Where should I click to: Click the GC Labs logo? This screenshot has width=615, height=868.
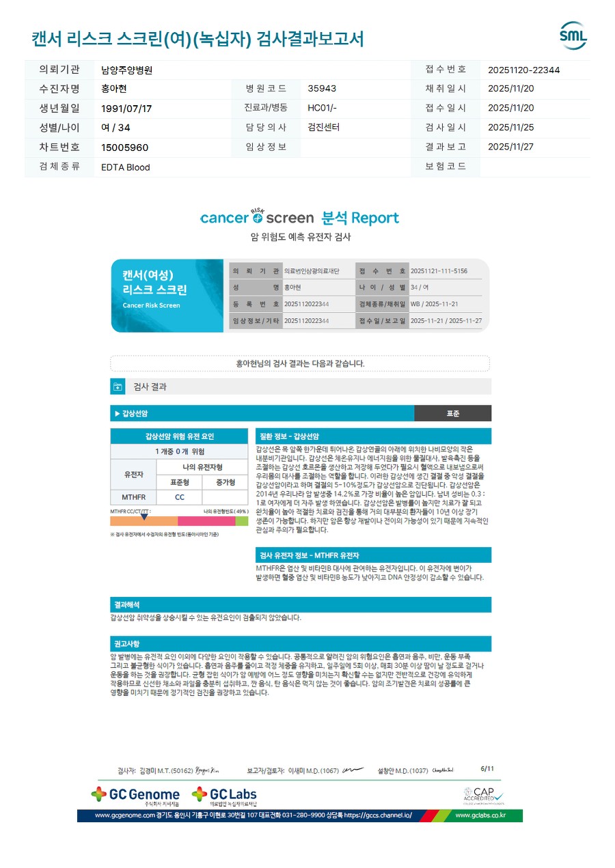point(224,796)
